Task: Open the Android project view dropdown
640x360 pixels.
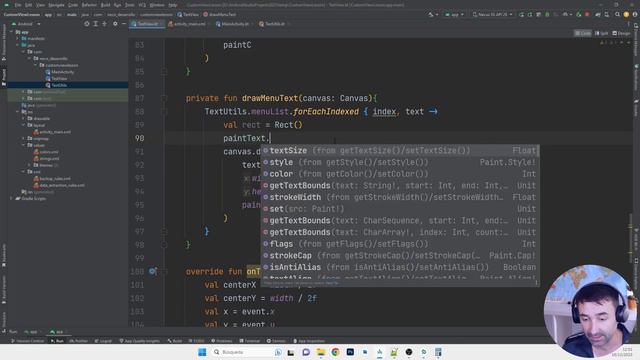Action: pyautogui.click(x=26, y=24)
